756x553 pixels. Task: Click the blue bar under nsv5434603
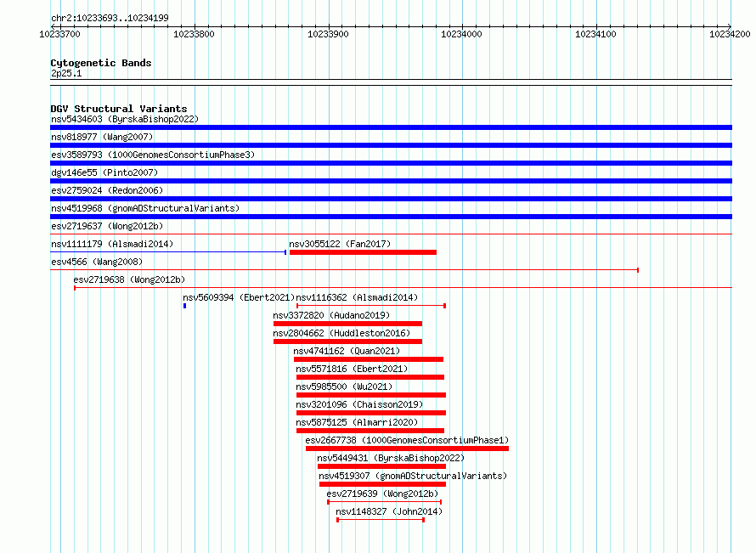tap(391, 127)
